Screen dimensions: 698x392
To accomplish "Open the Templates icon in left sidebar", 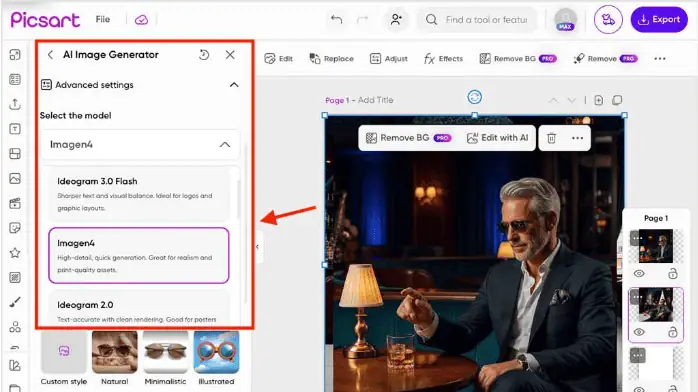I will click(x=15, y=80).
